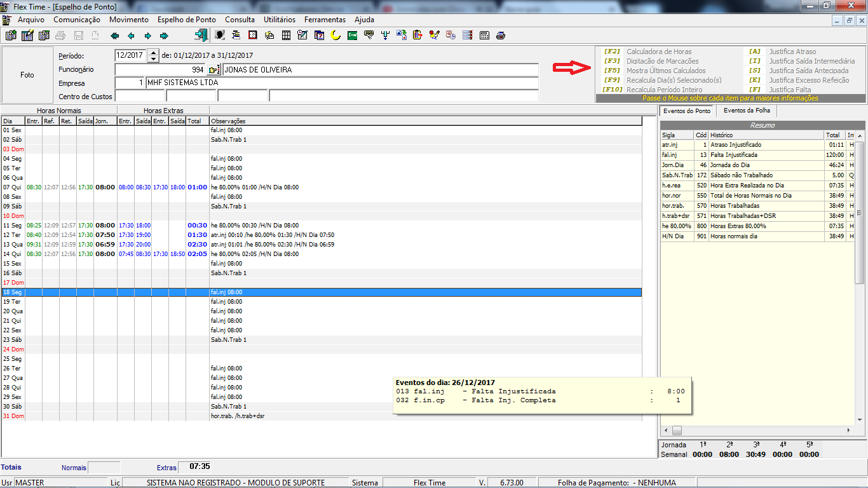Screen dimensions: 868x488
Task: Click Horas Extras 80,00% summary row
Action: click(x=758, y=226)
